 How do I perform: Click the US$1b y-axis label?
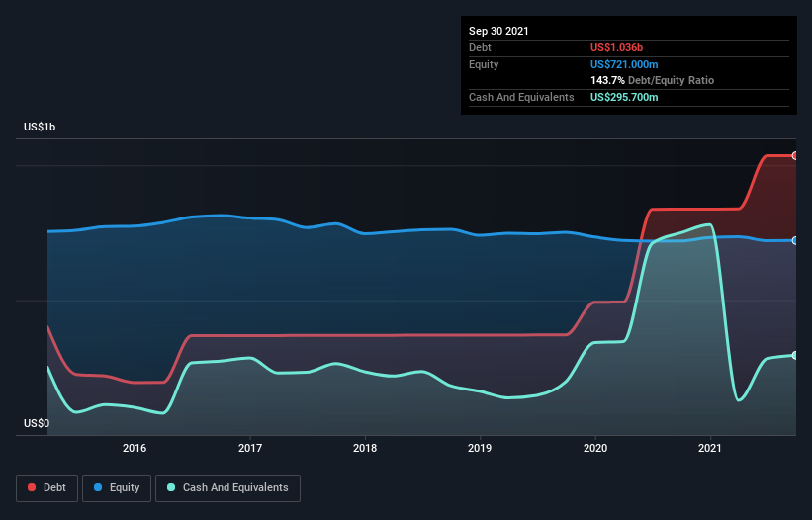(x=40, y=127)
